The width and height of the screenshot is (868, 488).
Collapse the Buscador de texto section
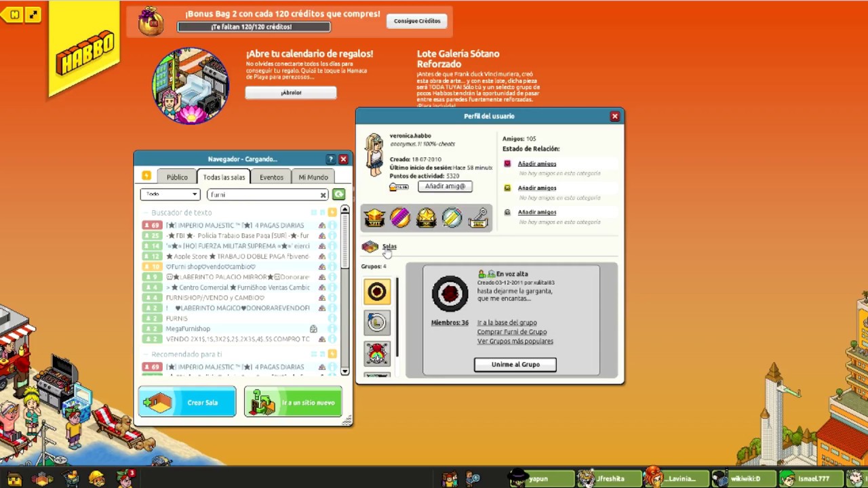[146, 213]
